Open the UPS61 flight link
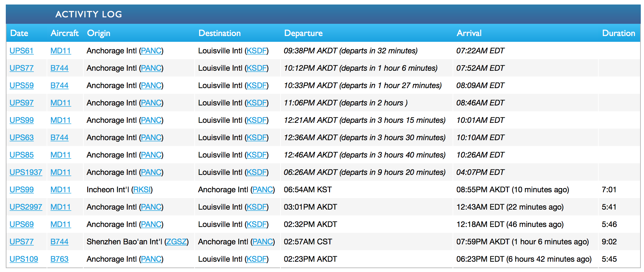Screen dimensions: 644x272 point(21,51)
